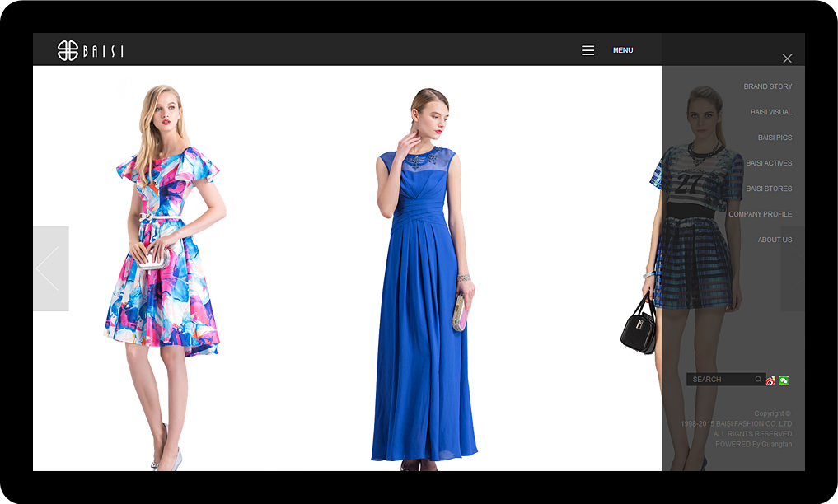Open the Baisi Stores link
The height and width of the screenshot is (504, 838).
pos(769,189)
